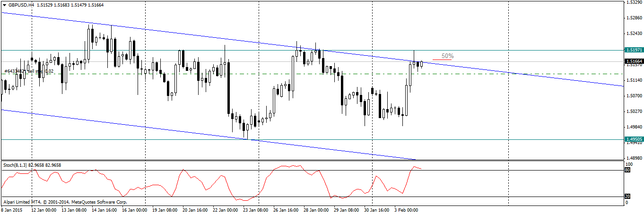Click the 1.53290 value on the price scale
The image size is (644, 214).
click(634, 3)
